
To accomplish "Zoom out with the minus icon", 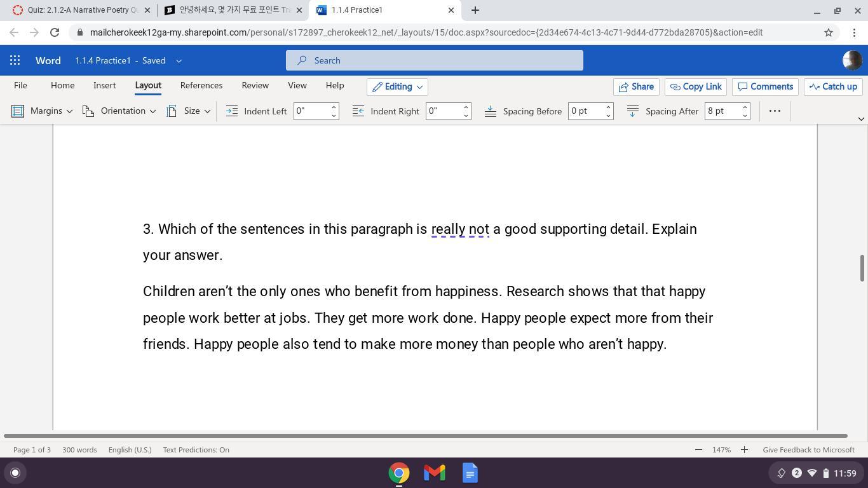I will click(698, 450).
